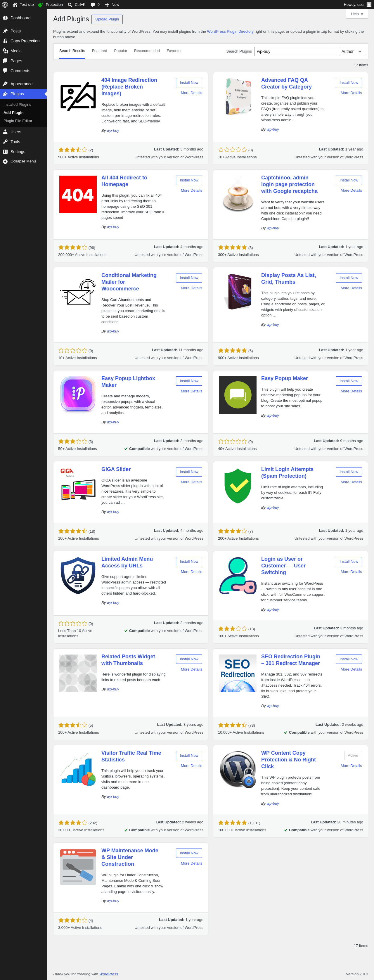Open the Protection shield icon in admin bar

tap(40, 5)
